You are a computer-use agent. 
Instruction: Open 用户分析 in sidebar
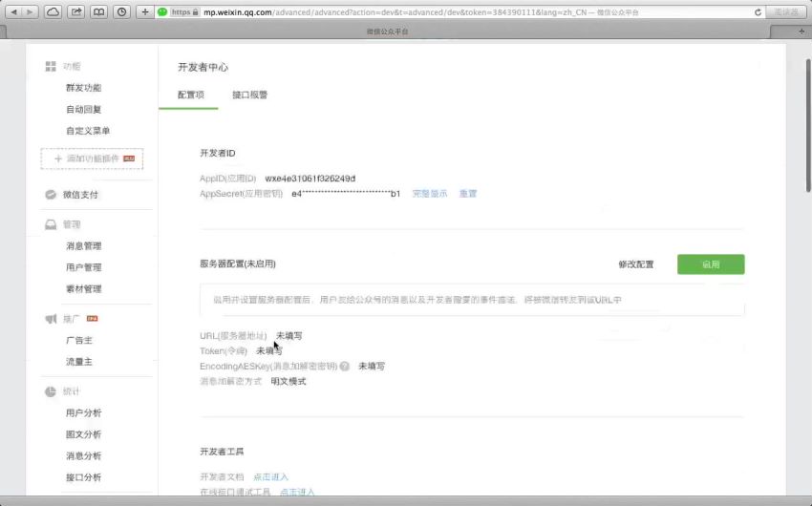tap(83, 413)
